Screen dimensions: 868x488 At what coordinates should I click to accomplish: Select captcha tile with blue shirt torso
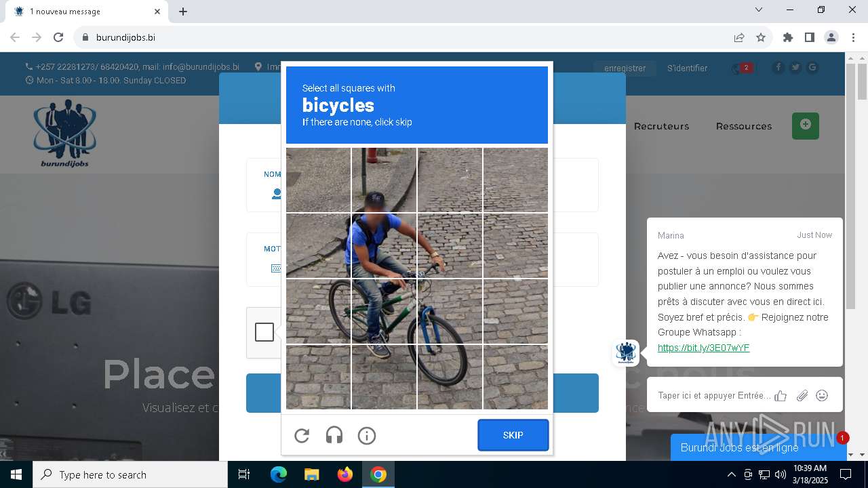pos(384,246)
